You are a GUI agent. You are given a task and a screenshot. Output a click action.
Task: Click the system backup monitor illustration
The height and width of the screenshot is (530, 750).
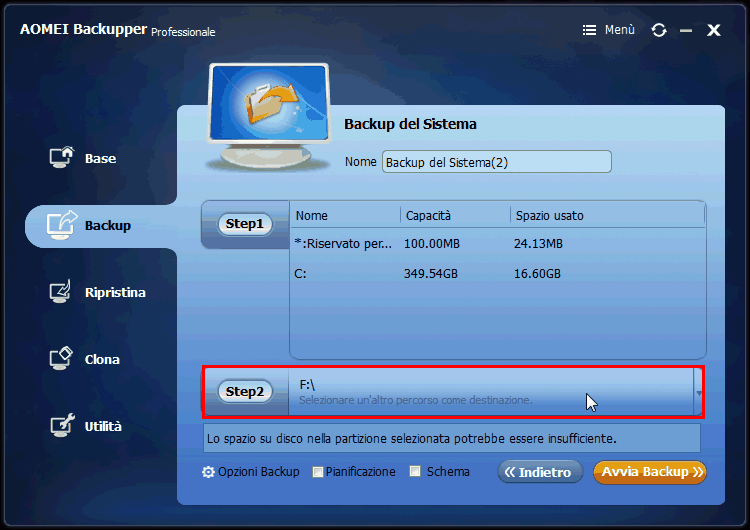click(268, 117)
